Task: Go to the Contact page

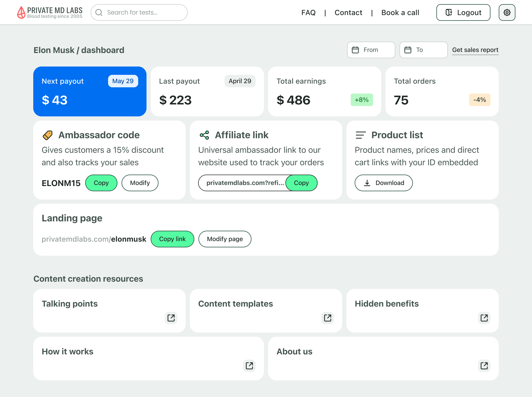Action: coord(348,12)
